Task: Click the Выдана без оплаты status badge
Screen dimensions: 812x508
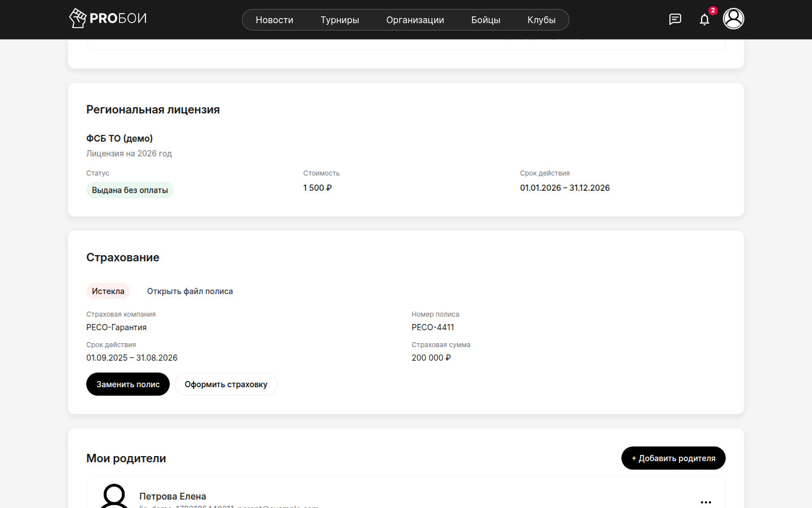Action: point(130,190)
